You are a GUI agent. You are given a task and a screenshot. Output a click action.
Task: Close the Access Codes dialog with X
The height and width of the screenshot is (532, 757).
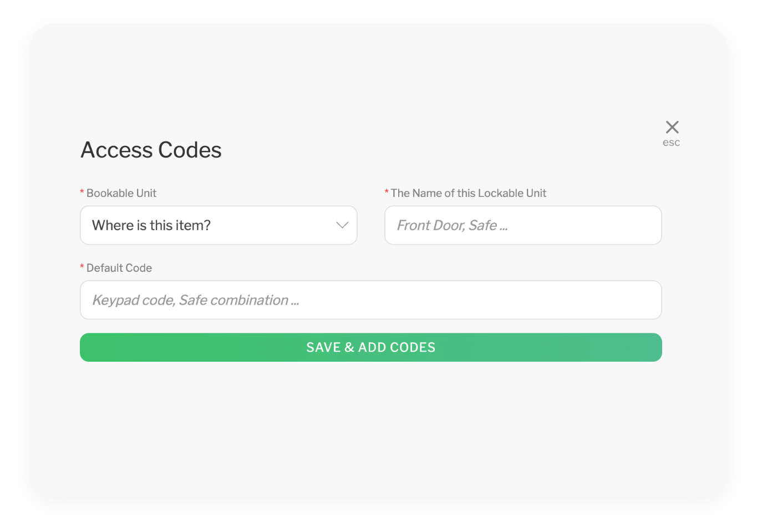[672, 127]
